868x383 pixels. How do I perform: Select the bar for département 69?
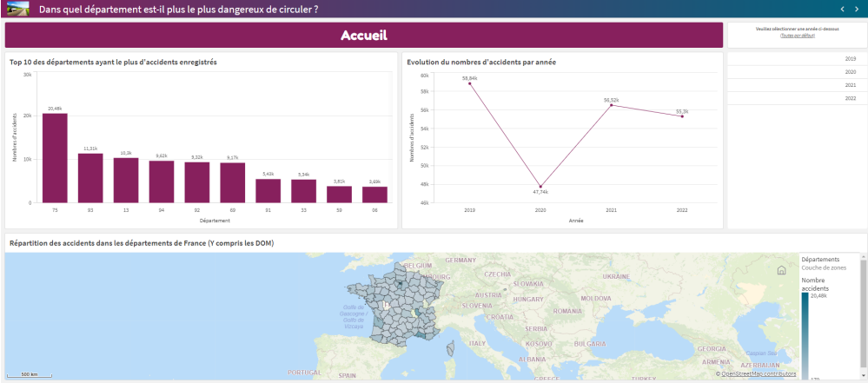tap(232, 182)
